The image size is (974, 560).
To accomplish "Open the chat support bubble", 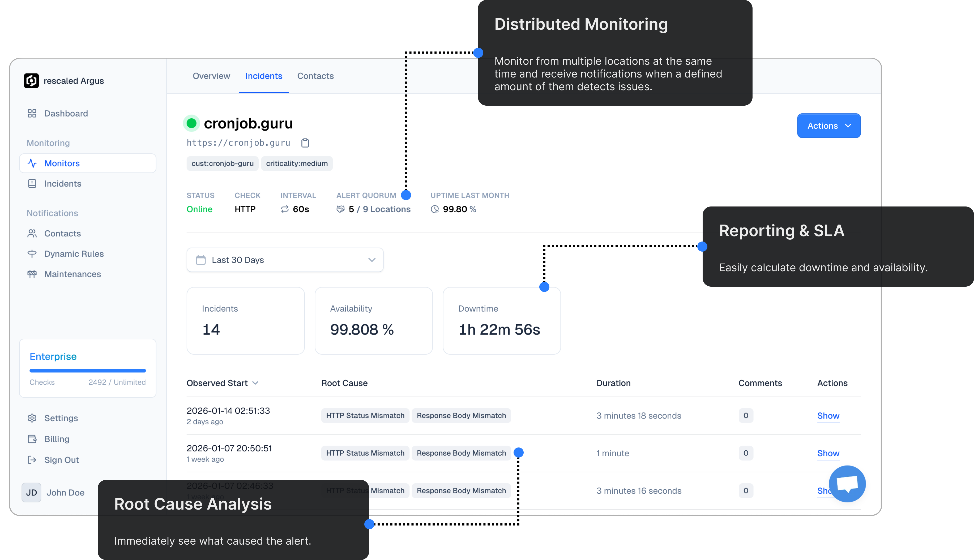I will coord(847,484).
